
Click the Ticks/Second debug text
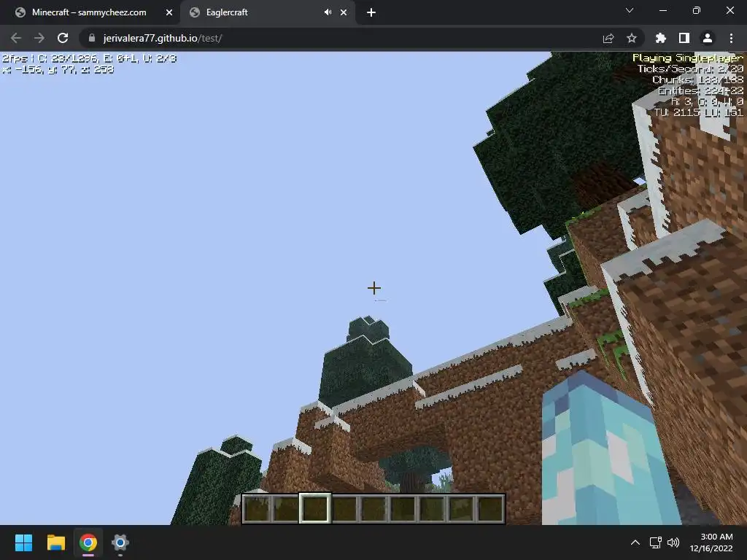(690, 69)
